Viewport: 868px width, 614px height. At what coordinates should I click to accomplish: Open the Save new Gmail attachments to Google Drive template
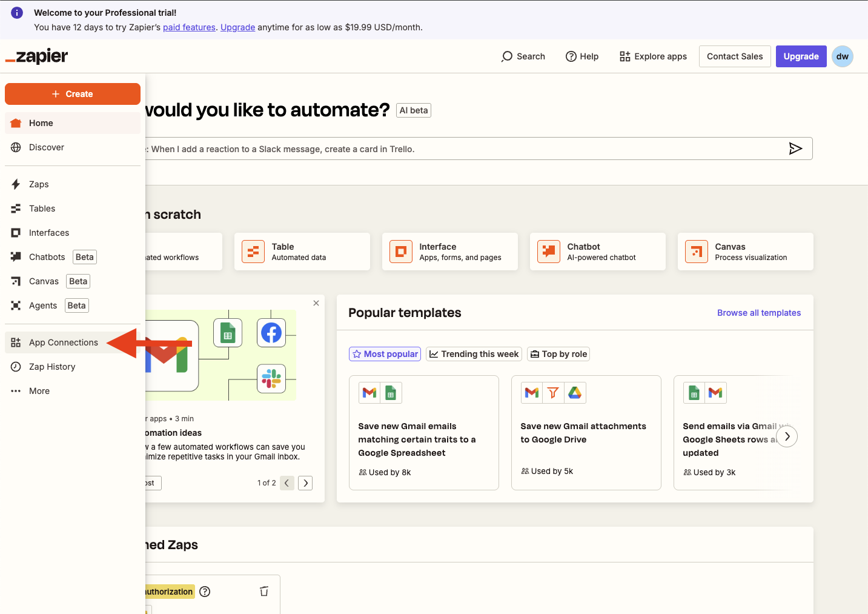coord(586,433)
